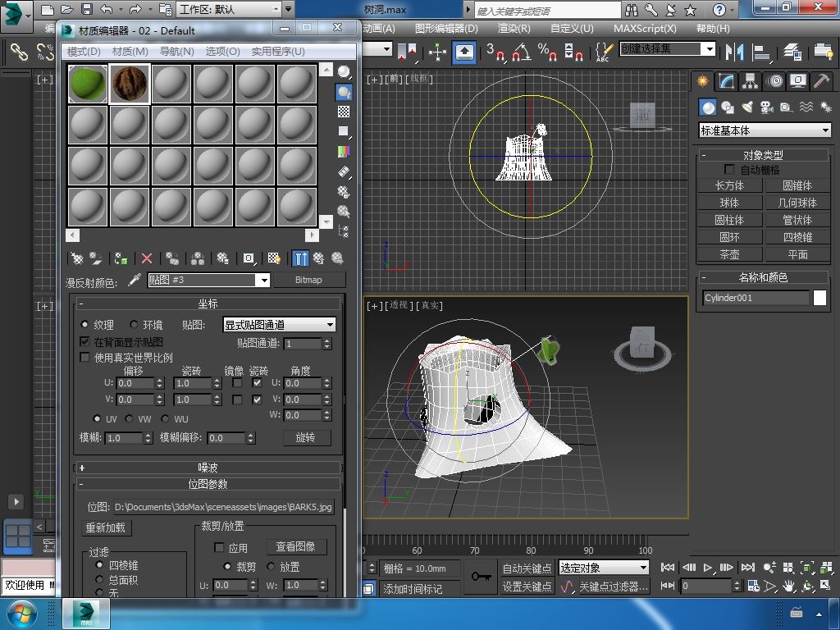The image size is (840, 630).
Task: Toggle the checkered Background icon
Action: (344, 112)
